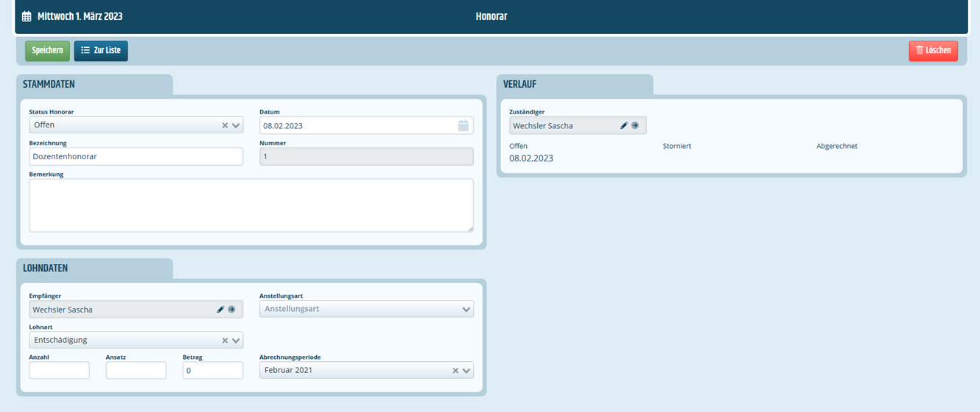Focus the Ansatz input field
The width and height of the screenshot is (980, 412).
click(x=136, y=370)
